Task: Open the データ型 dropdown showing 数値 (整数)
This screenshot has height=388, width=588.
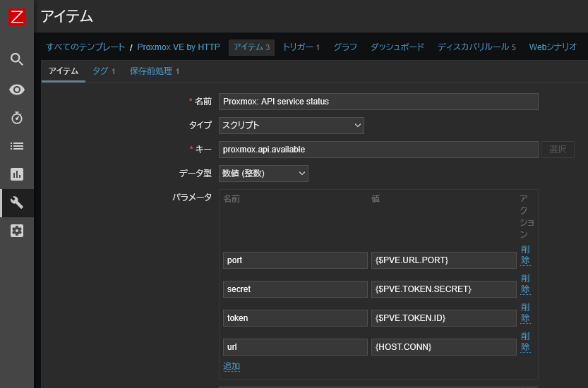Action: tap(263, 174)
